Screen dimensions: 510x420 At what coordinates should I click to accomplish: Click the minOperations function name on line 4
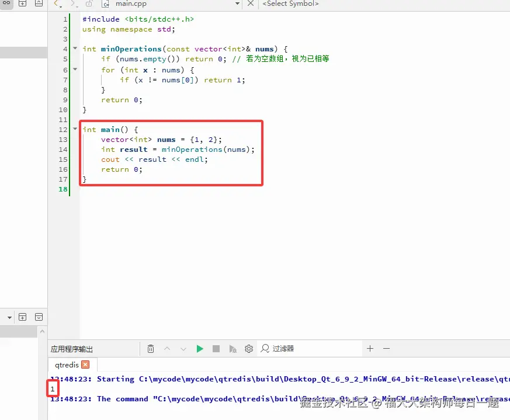click(x=131, y=49)
